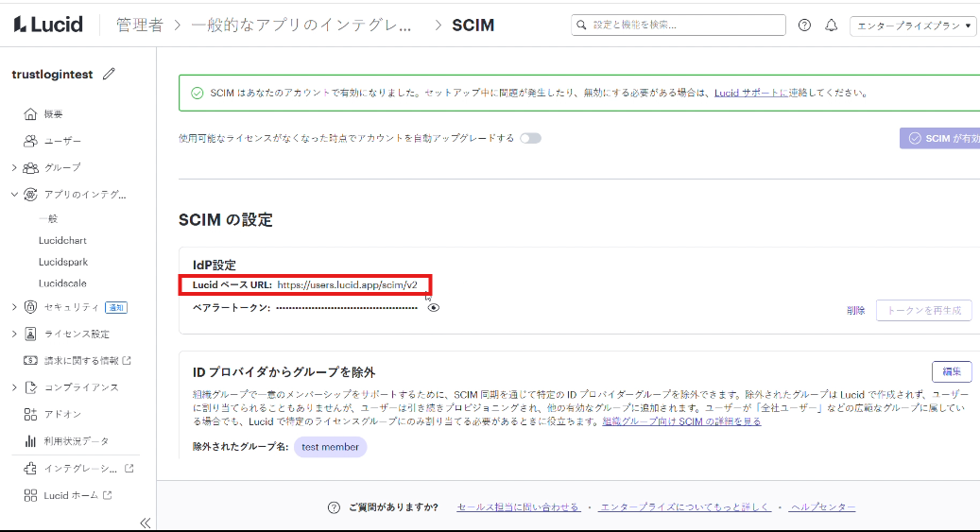
Task: Expand the ライセンス設定 section chevron
Action: (14, 334)
